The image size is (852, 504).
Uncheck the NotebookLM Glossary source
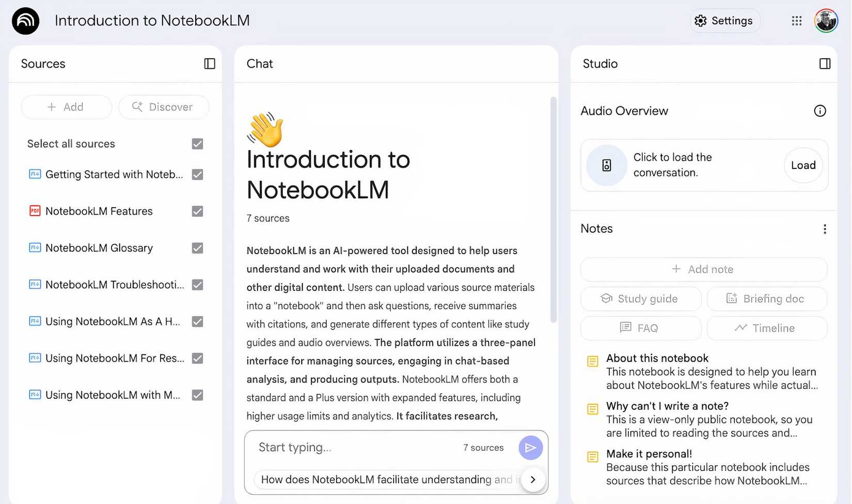click(197, 248)
